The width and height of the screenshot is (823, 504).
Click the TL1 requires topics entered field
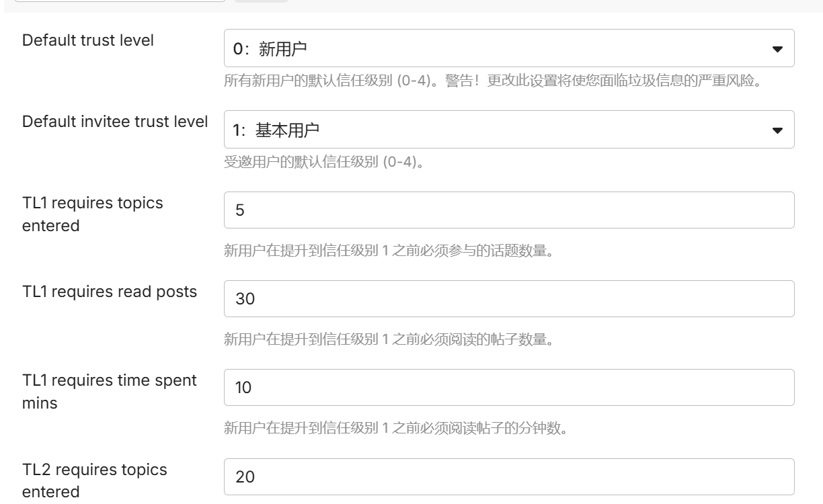508,210
